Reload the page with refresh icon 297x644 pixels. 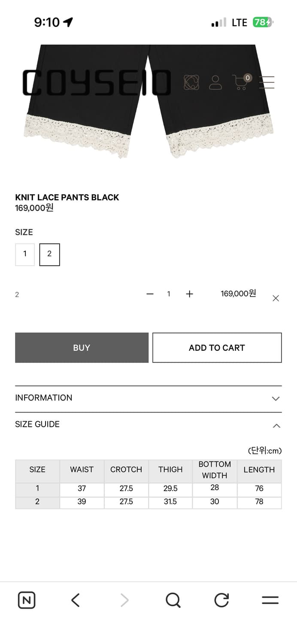221,600
